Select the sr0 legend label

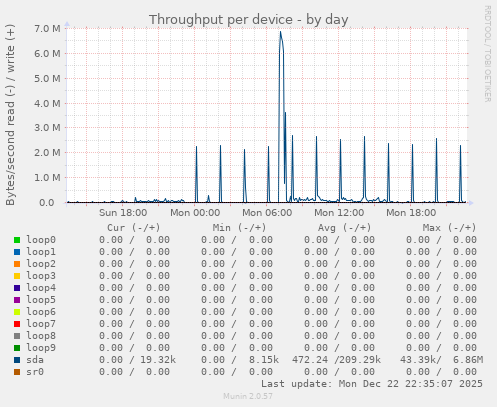35,372
